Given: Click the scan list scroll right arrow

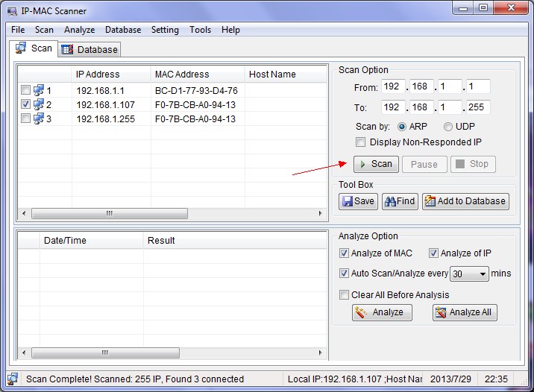Looking at the screenshot, I should (321, 213).
